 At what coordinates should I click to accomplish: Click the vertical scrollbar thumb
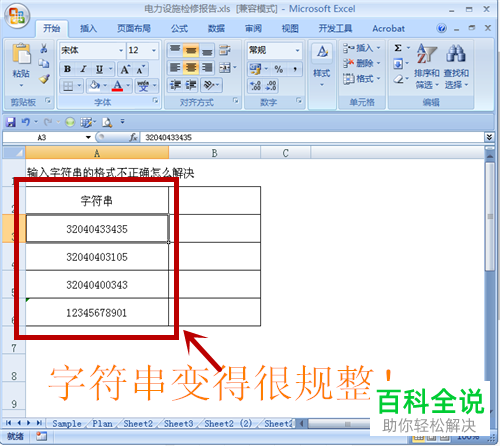pyautogui.click(x=490, y=217)
